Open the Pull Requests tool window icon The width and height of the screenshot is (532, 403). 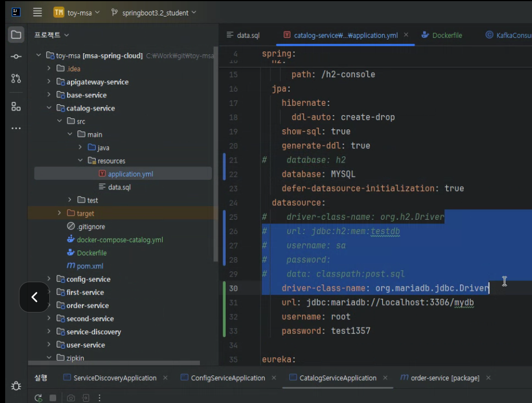tap(16, 78)
